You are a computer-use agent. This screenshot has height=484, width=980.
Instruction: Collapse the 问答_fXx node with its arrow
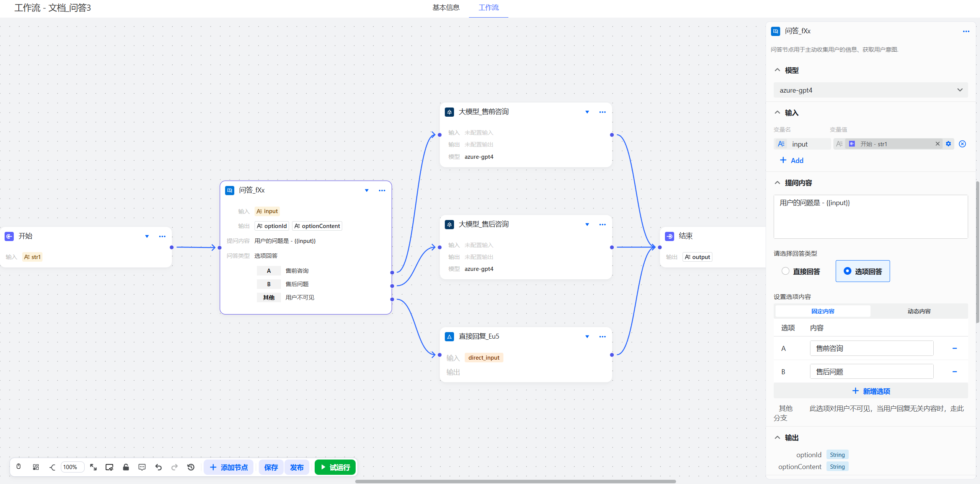point(366,190)
